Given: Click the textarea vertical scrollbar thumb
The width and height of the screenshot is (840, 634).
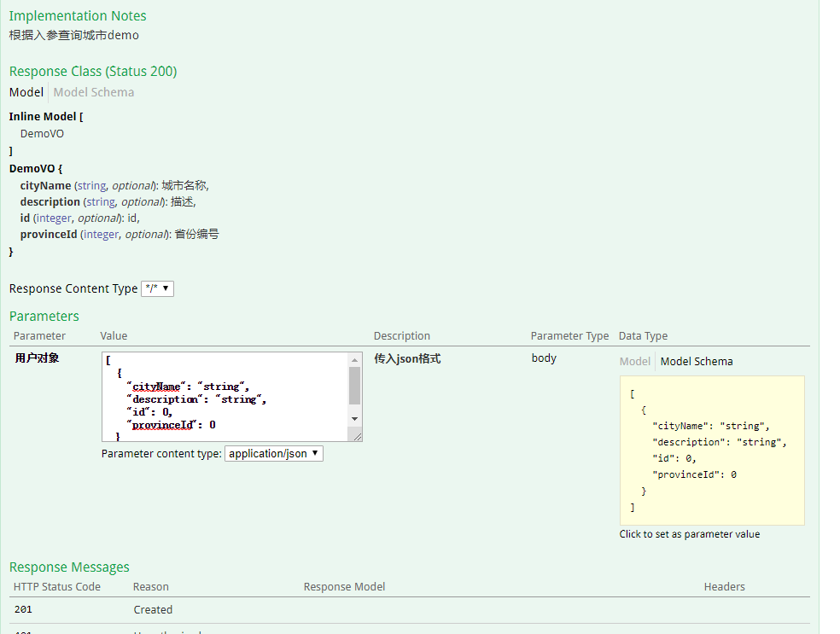Looking at the screenshot, I should pos(354,386).
